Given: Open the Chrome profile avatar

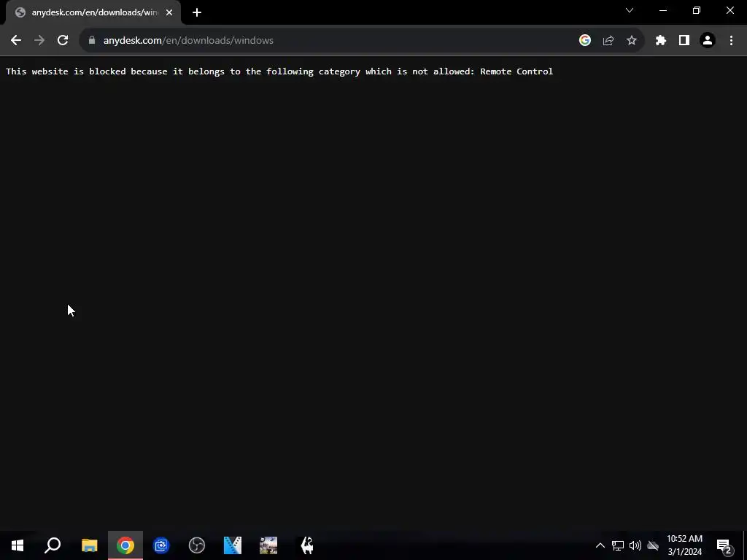Looking at the screenshot, I should coord(708,41).
